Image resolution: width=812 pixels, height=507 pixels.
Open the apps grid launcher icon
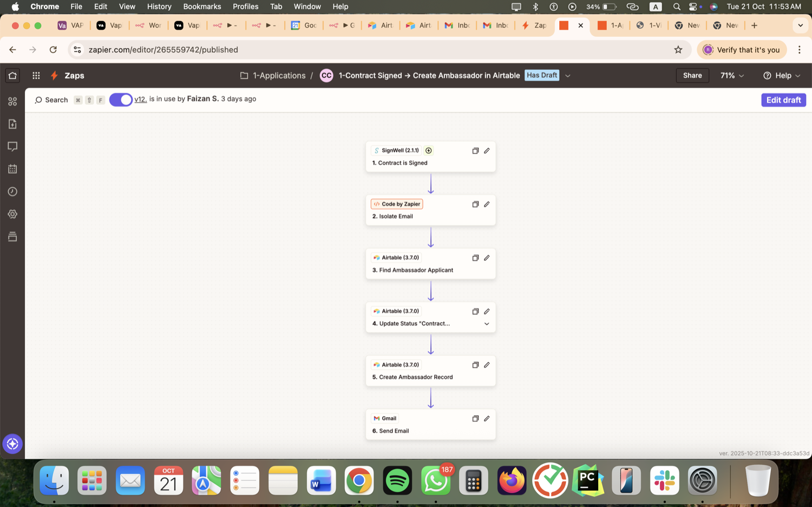click(36, 76)
